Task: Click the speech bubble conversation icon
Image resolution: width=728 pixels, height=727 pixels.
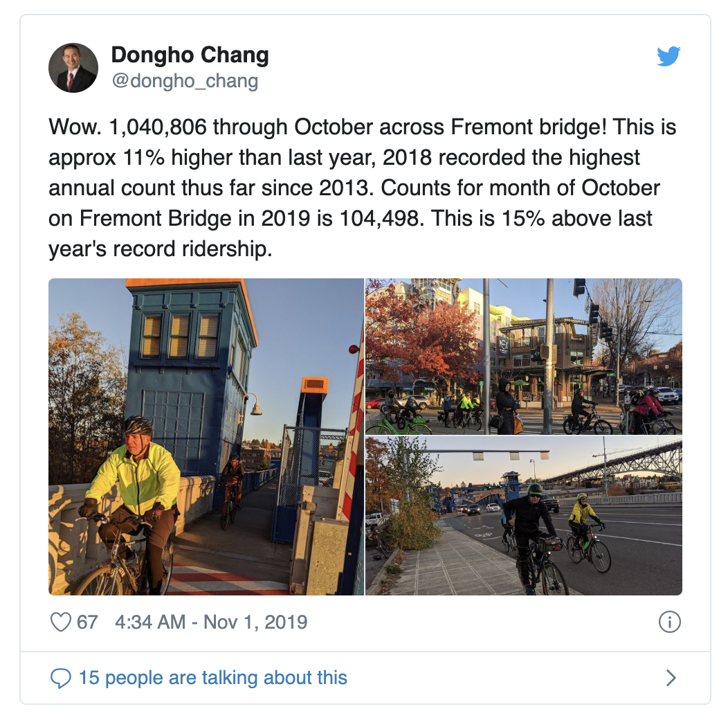Action: click(x=60, y=679)
